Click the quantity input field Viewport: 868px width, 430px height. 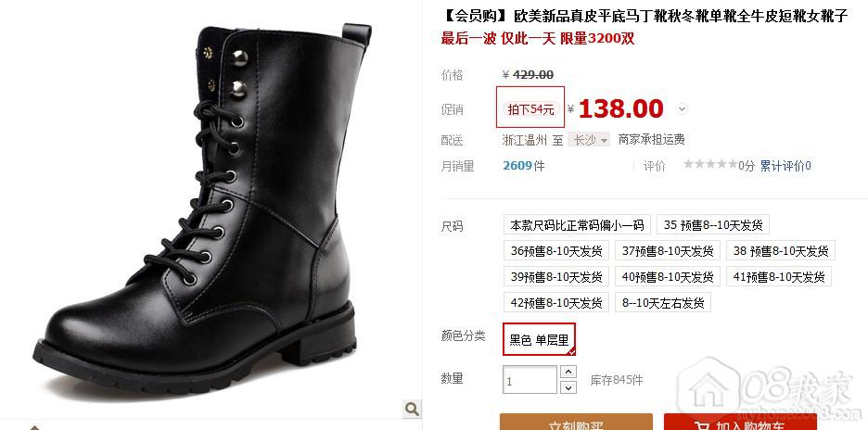pyautogui.click(x=530, y=380)
